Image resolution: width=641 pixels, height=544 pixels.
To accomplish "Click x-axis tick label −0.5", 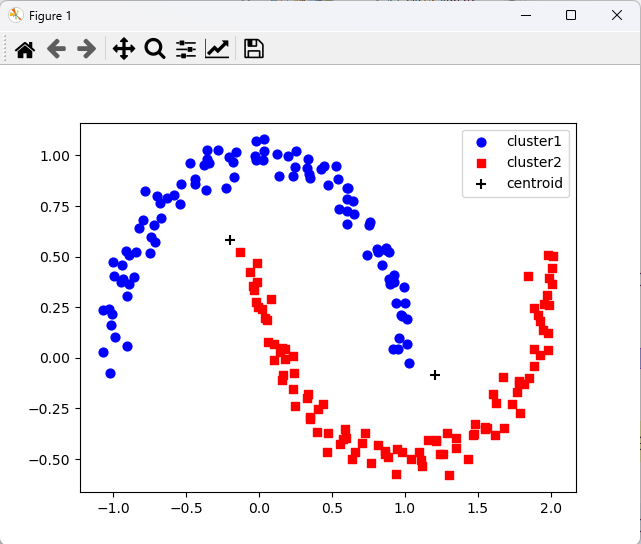I will pos(186,508).
